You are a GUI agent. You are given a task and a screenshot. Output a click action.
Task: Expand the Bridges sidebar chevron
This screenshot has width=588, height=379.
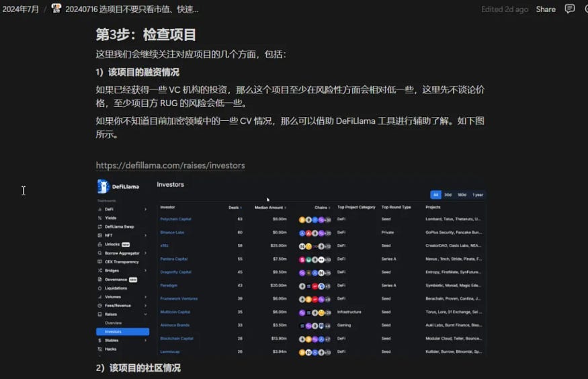coord(146,270)
